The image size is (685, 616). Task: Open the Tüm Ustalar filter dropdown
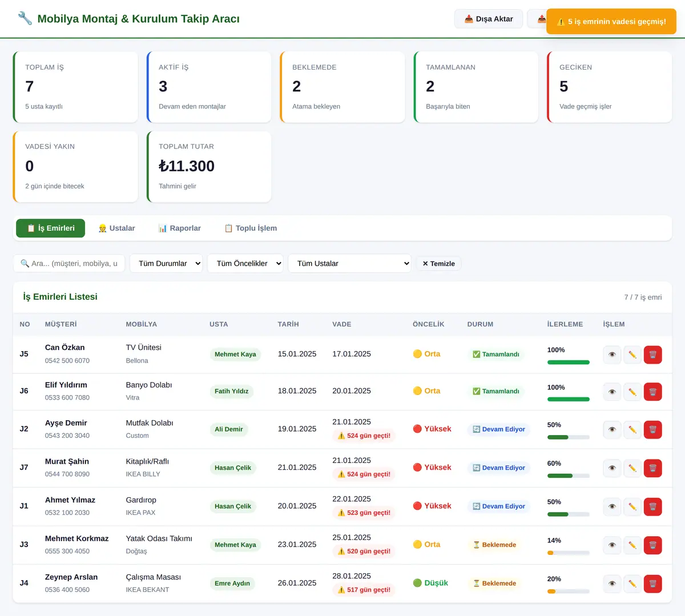coord(349,263)
